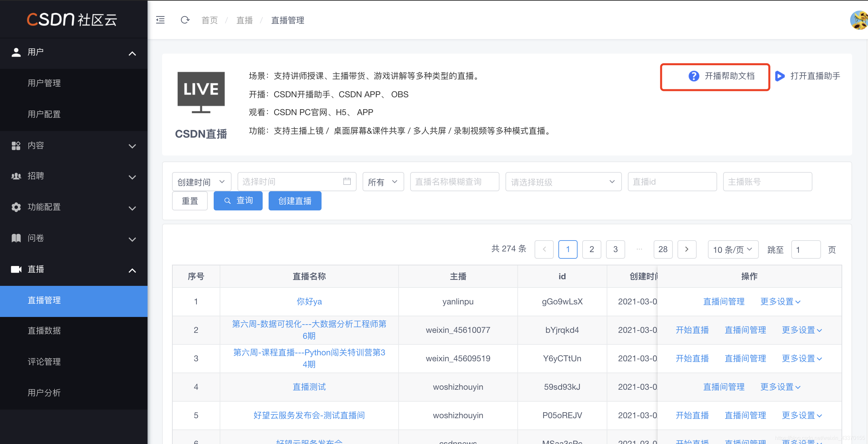
Task: Click the people icon beside 招聘
Action: [16, 176]
